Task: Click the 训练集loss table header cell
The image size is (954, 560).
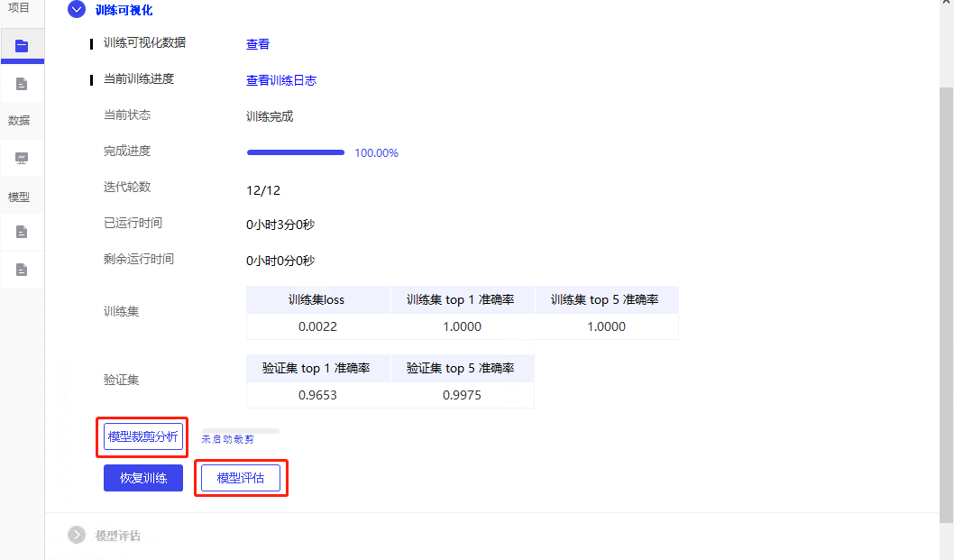Action: coord(316,300)
